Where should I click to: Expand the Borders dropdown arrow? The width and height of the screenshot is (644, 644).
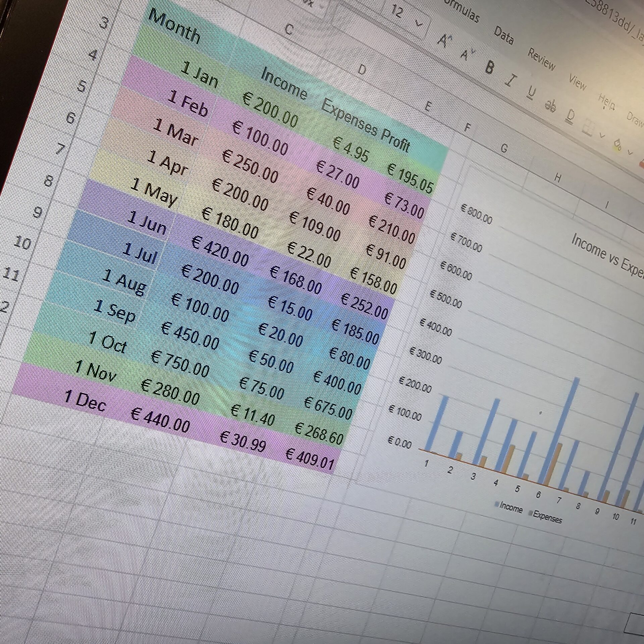pos(602,136)
